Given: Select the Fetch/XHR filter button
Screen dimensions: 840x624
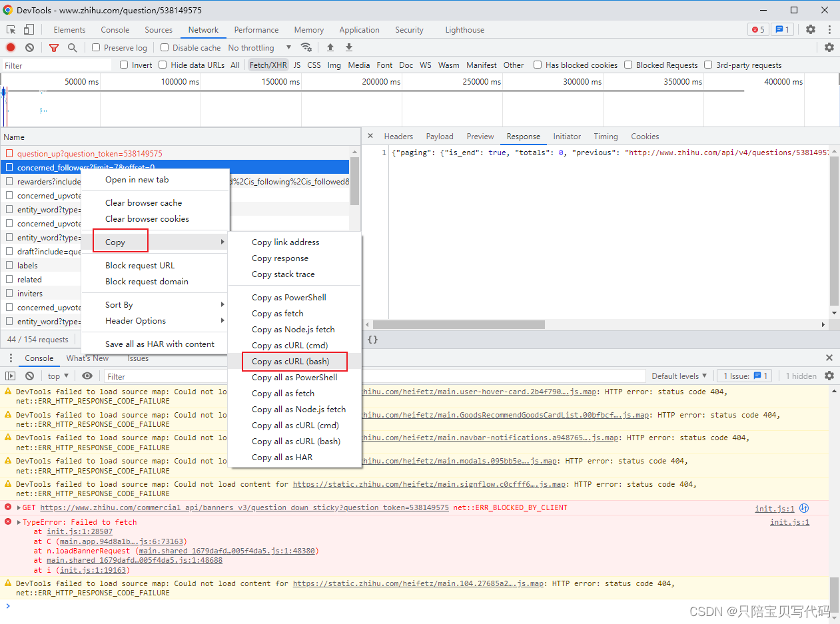Looking at the screenshot, I should point(268,65).
